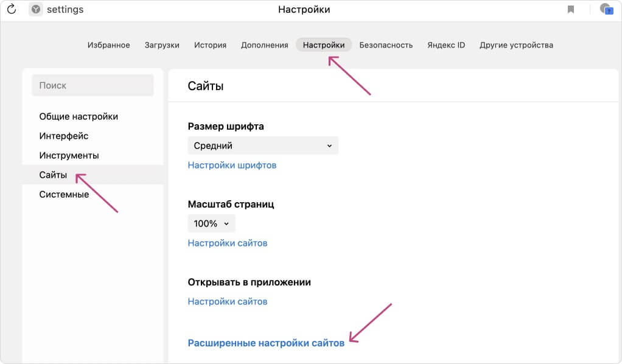Open the Дополнения tab

point(264,44)
